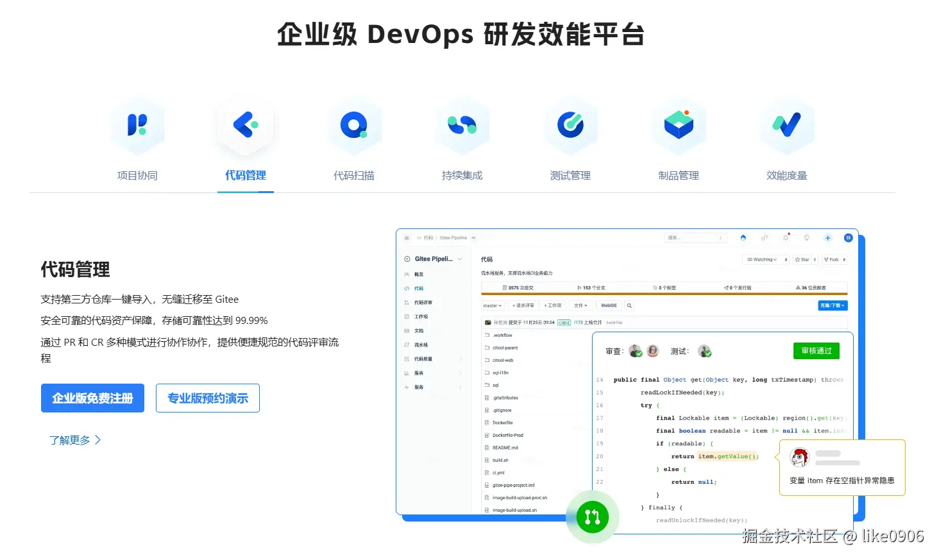Viewport: 939px width, 560px height.
Task: Open the hamburger menu in the Gitee mockup
Action: [x=407, y=238]
